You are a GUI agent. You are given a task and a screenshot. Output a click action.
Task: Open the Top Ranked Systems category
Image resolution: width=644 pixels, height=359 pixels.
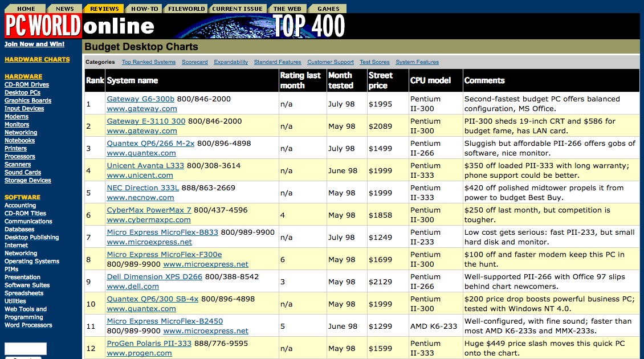[149, 62]
